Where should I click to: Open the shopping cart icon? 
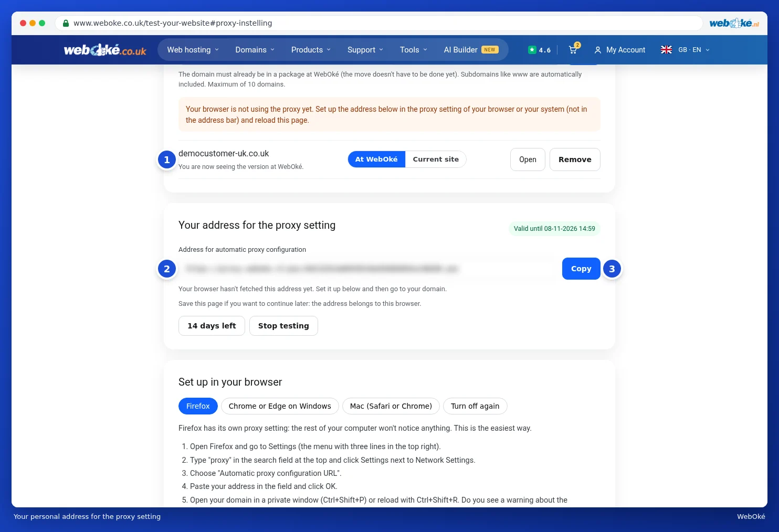pos(574,50)
